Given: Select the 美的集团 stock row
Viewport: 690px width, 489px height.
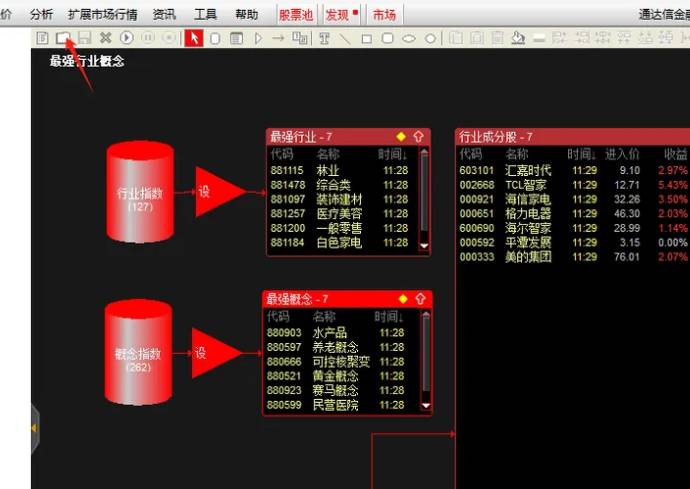Looking at the screenshot, I should point(573,257).
